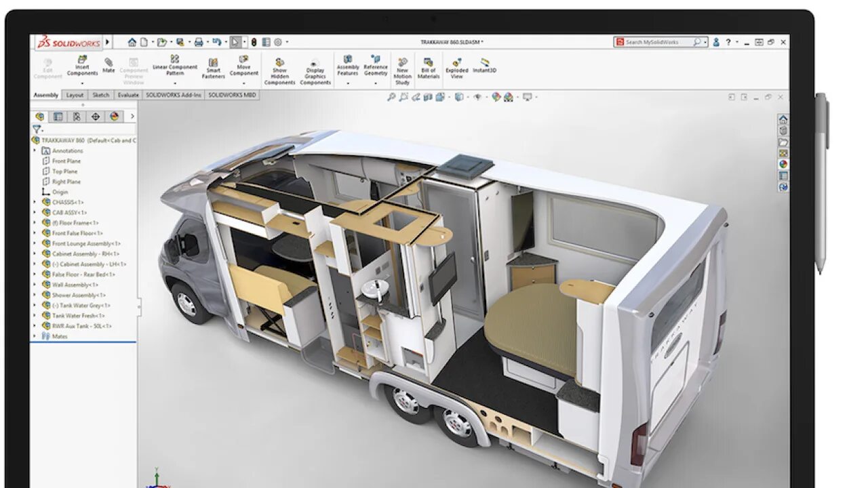The height and width of the screenshot is (488, 868).
Task: Create a new document with the New icon
Action: (x=144, y=42)
